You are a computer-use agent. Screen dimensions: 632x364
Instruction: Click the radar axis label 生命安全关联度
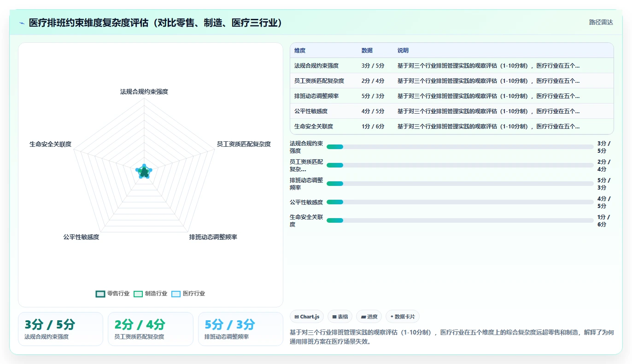[50, 144]
